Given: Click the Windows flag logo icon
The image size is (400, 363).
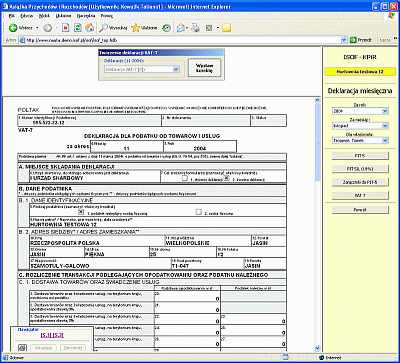Looking at the screenshot, I should 392,15.
